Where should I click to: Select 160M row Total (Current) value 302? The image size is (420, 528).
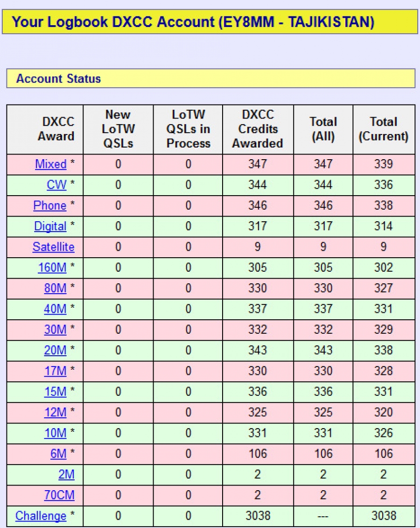[384, 268]
